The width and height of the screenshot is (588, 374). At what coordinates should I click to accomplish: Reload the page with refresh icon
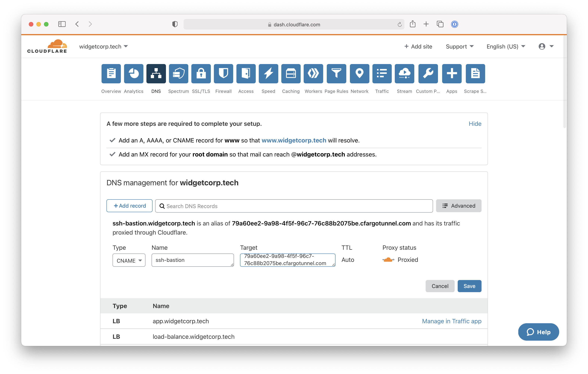pyautogui.click(x=400, y=24)
